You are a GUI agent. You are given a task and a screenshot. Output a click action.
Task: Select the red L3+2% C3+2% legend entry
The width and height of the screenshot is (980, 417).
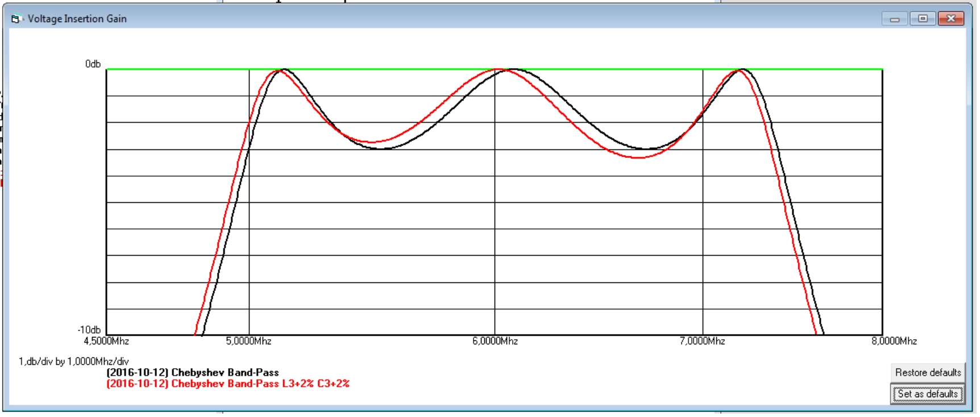coord(227,384)
